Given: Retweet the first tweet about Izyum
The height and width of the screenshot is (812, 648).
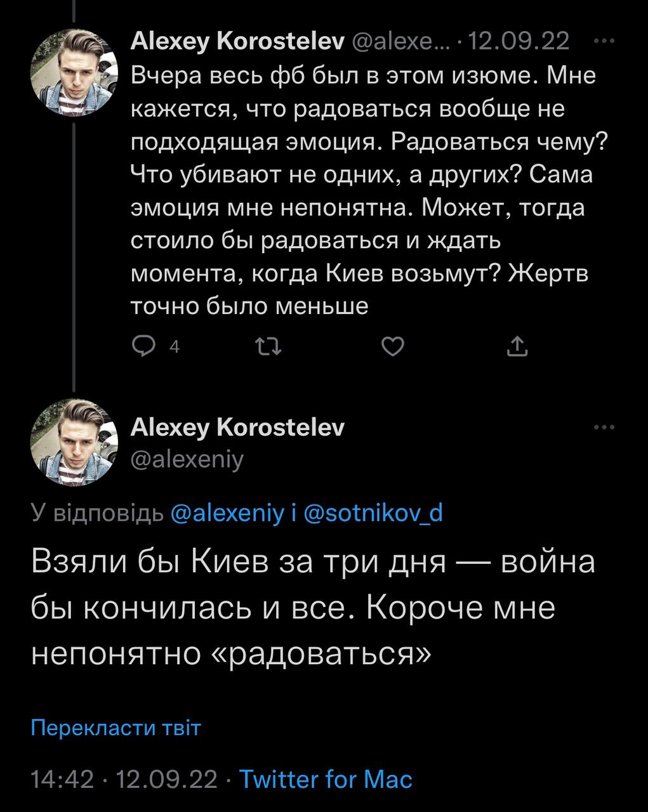Looking at the screenshot, I should [267, 346].
